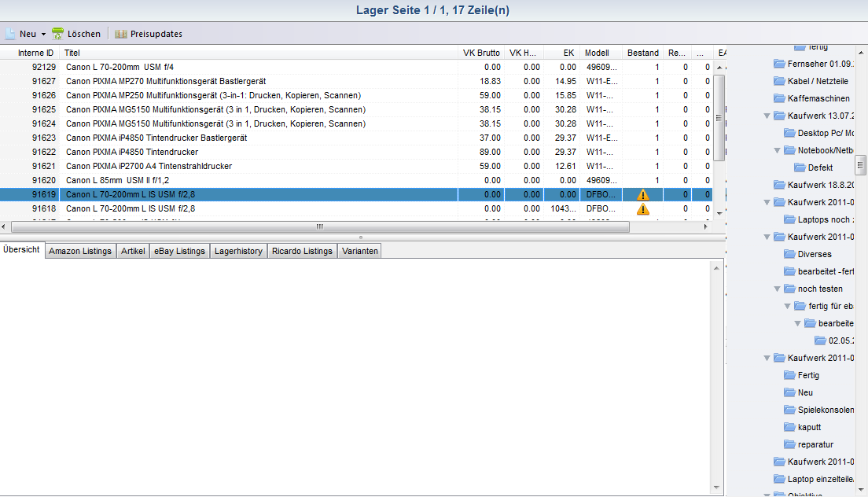This screenshot has height=497, width=868.
Task: Sort by the VK Brutto column header
Action: point(481,53)
